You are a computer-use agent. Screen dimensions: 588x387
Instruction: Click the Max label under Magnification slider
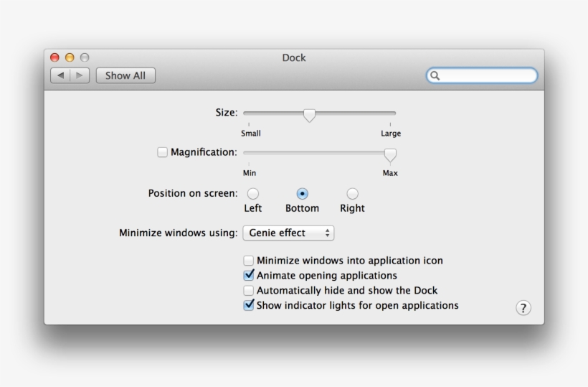coord(390,173)
